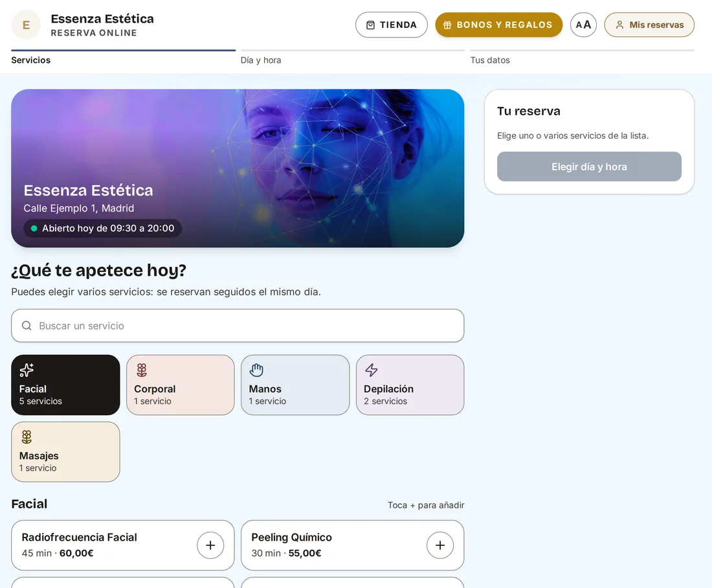Click the gift icon in Bonos y Regalos
The image size is (712, 588).
(x=447, y=25)
